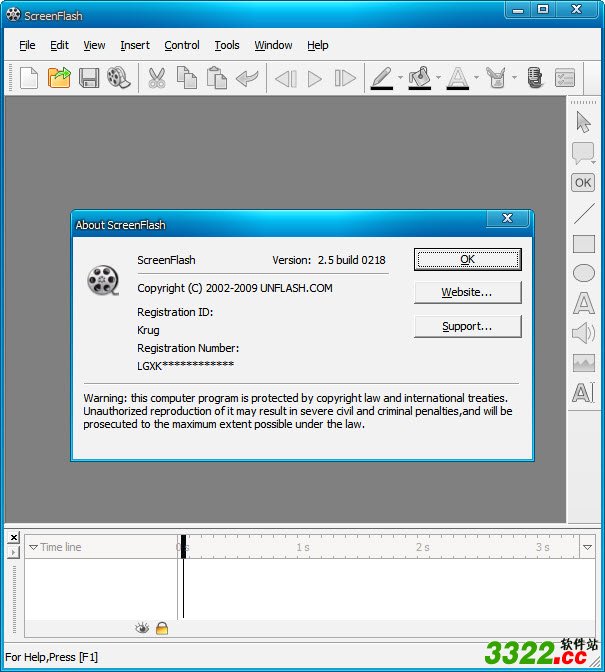The image size is (605, 672).
Task: Pick the paint bucket fill color tool
Action: [419, 78]
